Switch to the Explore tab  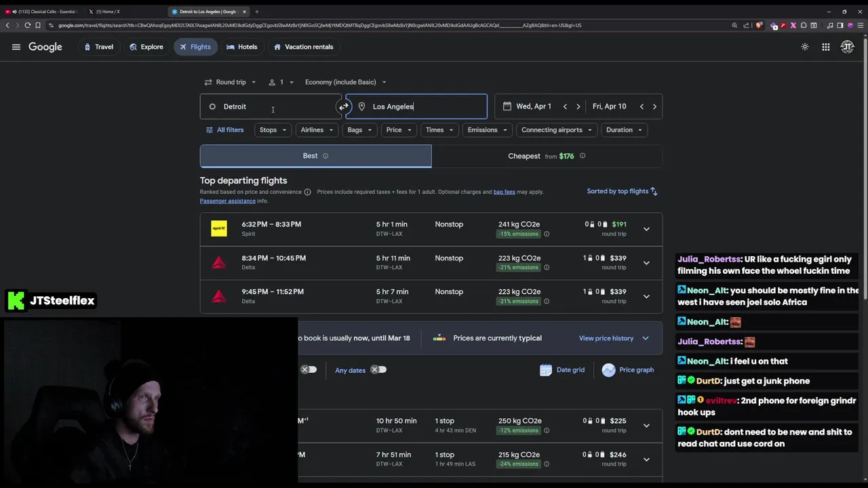(146, 47)
